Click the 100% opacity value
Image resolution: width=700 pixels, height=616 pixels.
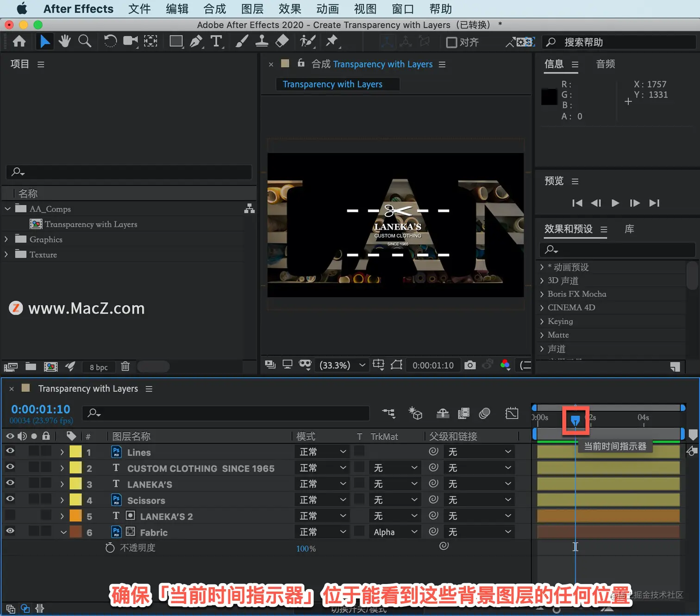pyautogui.click(x=306, y=548)
